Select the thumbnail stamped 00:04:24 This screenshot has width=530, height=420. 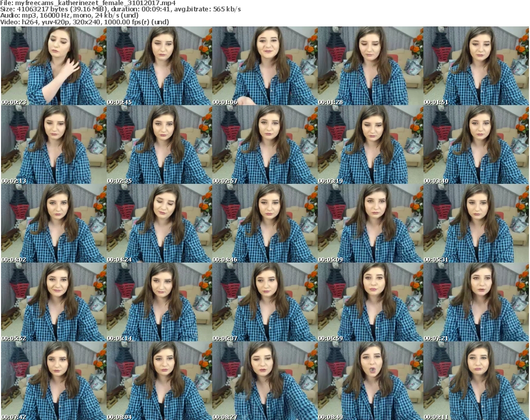[159, 223]
